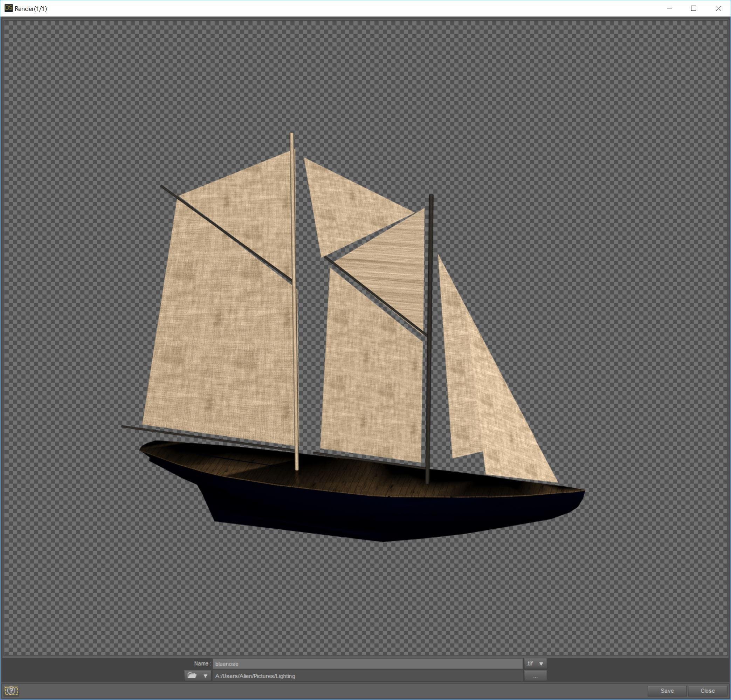The width and height of the screenshot is (731, 700).
Task: Open the .tif file format dropdown
Action: pos(535,664)
